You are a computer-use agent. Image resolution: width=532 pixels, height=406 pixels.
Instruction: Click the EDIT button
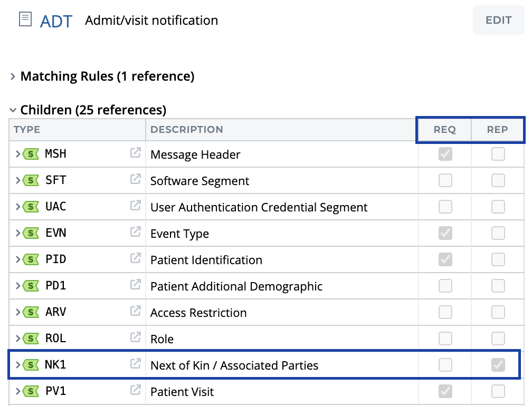(x=498, y=21)
